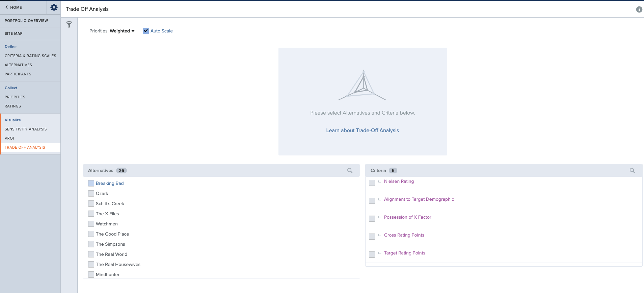This screenshot has width=644, height=293.
Task: Search alternatives with the magnifier icon
Action: tap(350, 171)
